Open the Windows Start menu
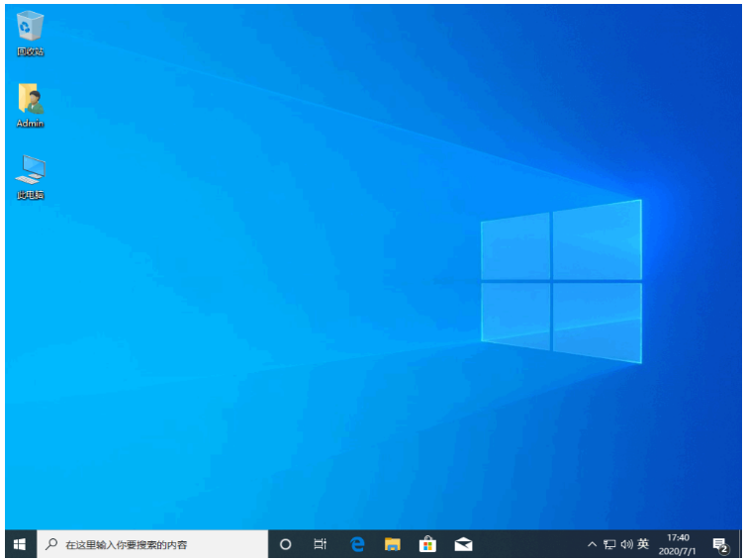746x560 pixels. point(19,544)
